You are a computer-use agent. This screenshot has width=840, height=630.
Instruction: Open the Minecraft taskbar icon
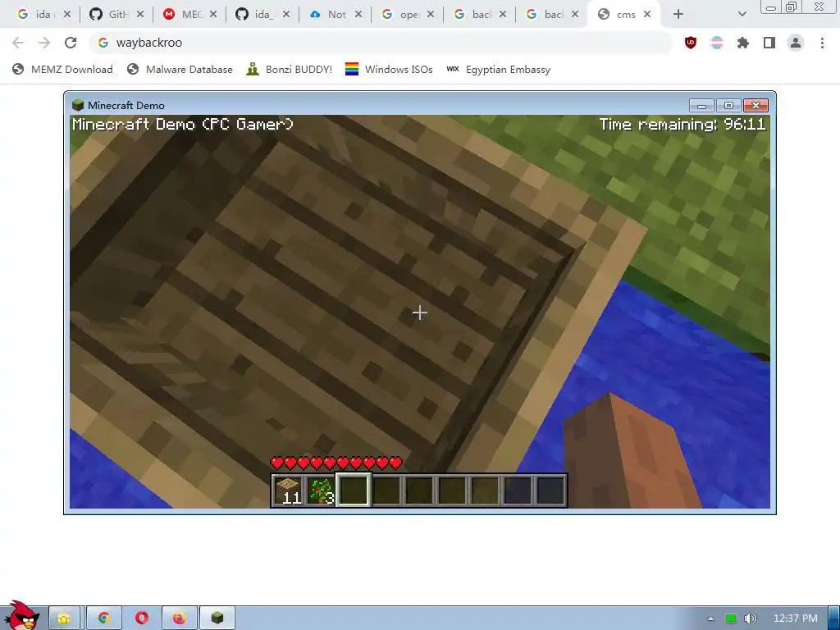pos(217,619)
